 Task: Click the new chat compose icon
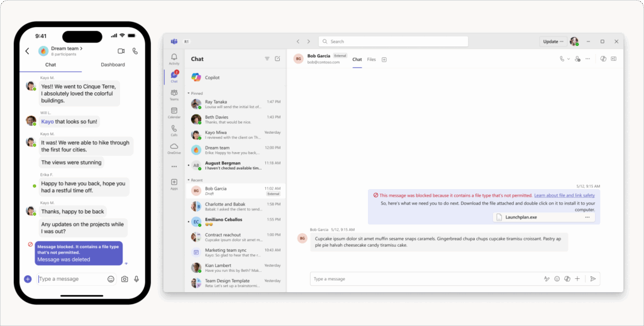point(277,58)
